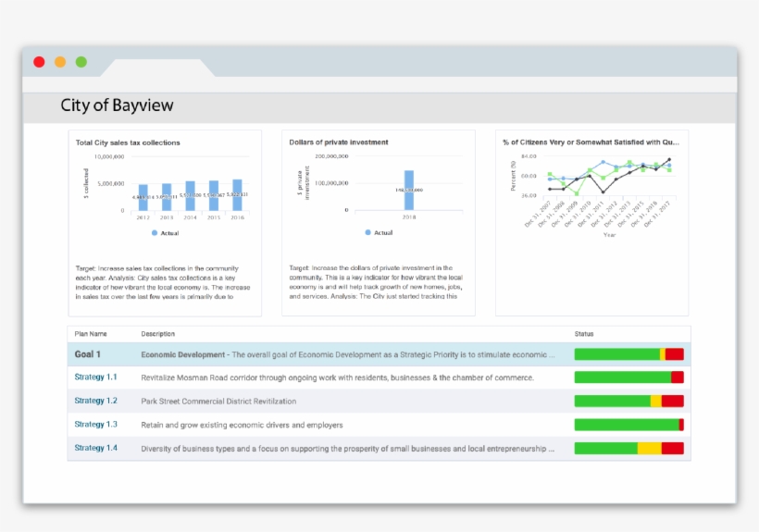Open the Strategy 1.3 link
This screenshot has width=759, height=532.
click(x=95, y=425)
